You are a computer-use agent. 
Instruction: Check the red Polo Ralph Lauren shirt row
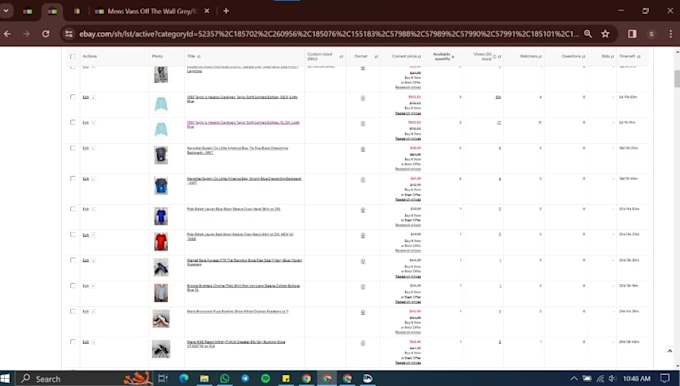click(72, 234)
